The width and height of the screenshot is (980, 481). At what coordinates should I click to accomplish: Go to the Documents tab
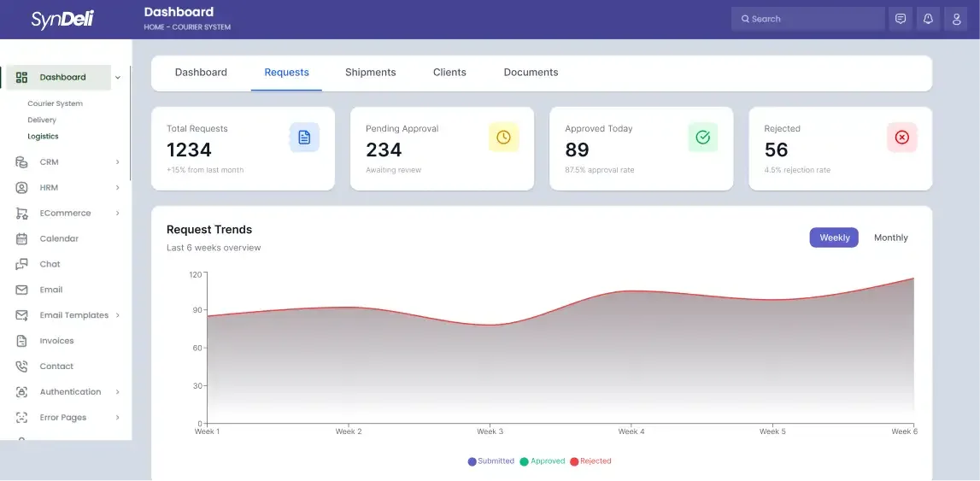point(531,73)
